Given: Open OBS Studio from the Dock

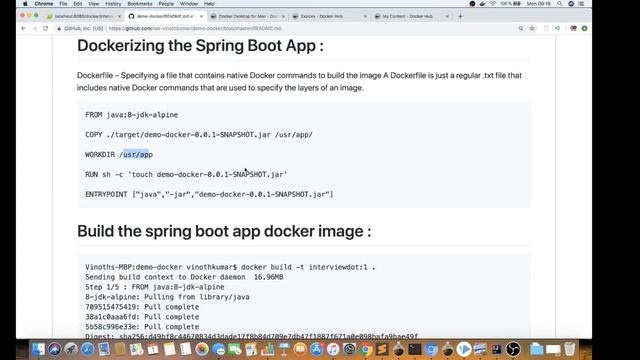Looking at the screenshot, I should click(513, 349).
